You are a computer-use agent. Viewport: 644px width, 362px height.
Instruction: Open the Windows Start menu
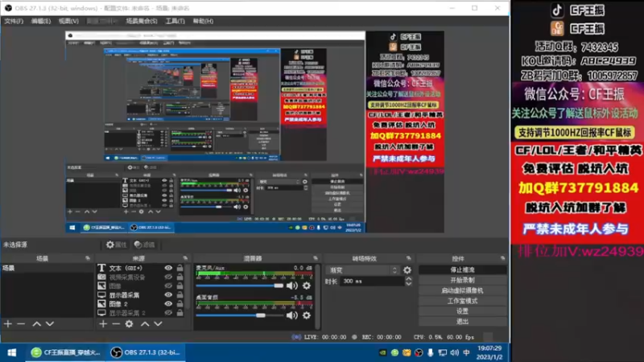coord(12,352)
